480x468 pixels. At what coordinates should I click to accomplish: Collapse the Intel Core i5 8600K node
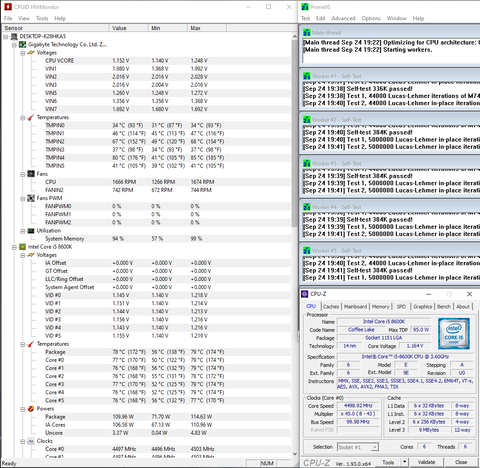[x=14, y=247]
